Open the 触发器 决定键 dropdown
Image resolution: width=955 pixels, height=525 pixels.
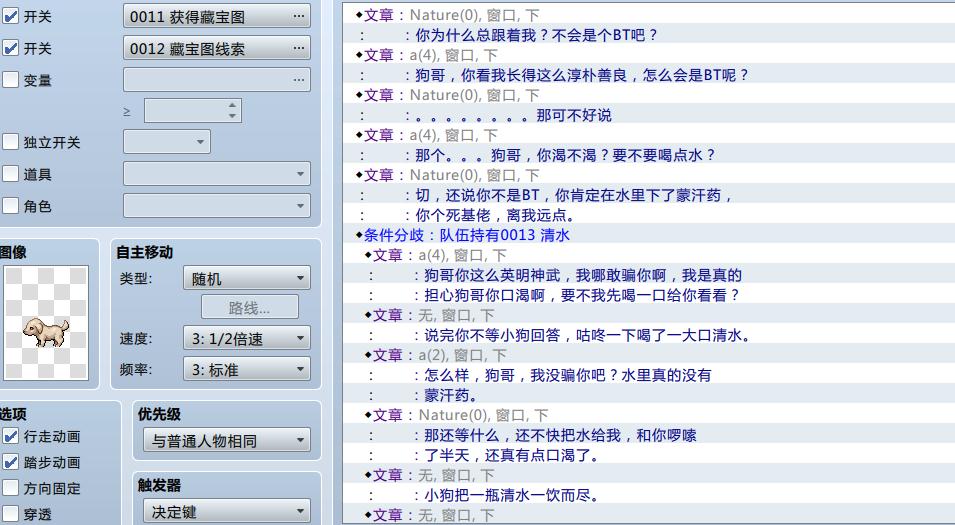[227, 512]
